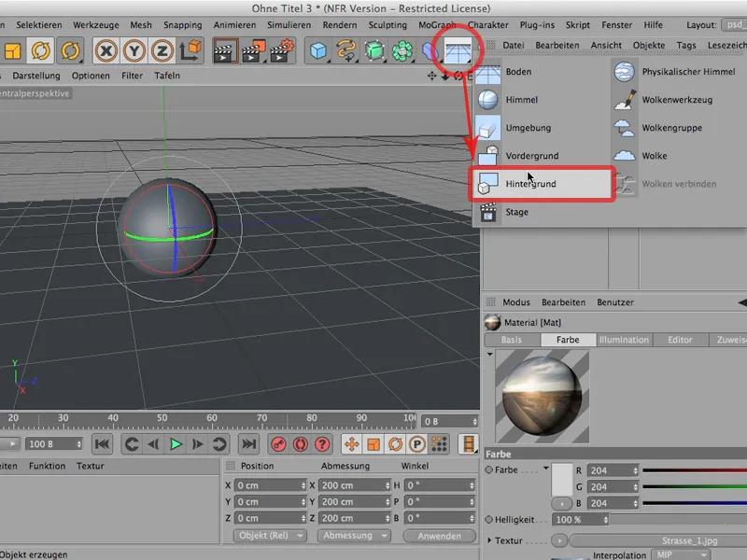The image size is (747, 560).
Task: Click the material preview sphere thumbnail
Action: (543, 396)
